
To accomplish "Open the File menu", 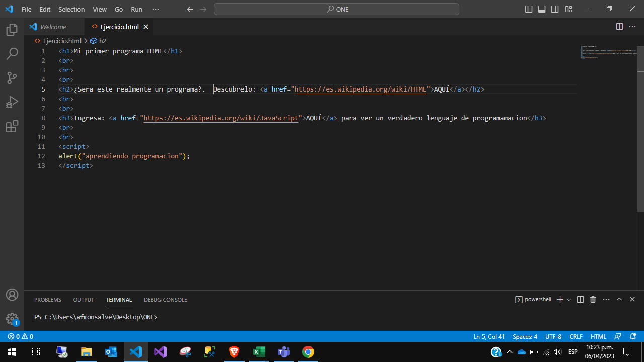I will click(27, 9).
